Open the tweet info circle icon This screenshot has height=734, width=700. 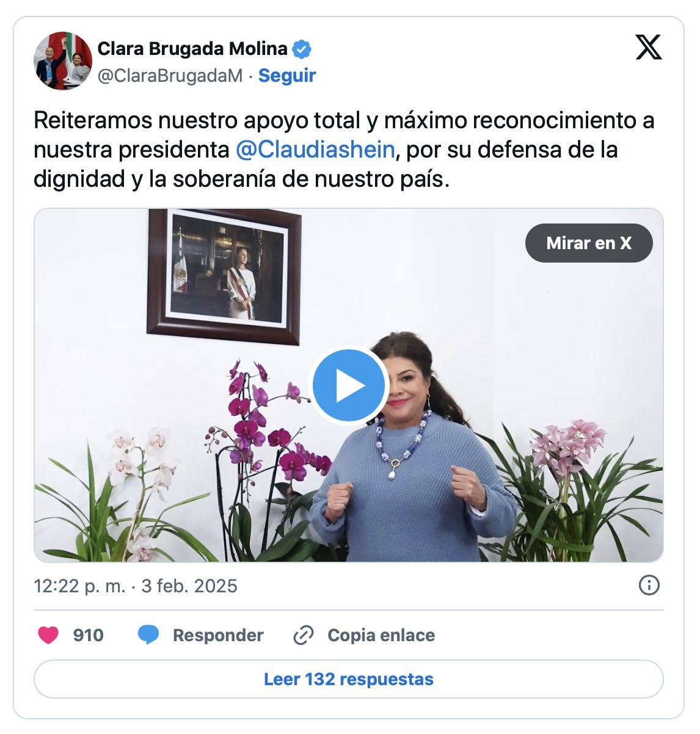[649, 586]
